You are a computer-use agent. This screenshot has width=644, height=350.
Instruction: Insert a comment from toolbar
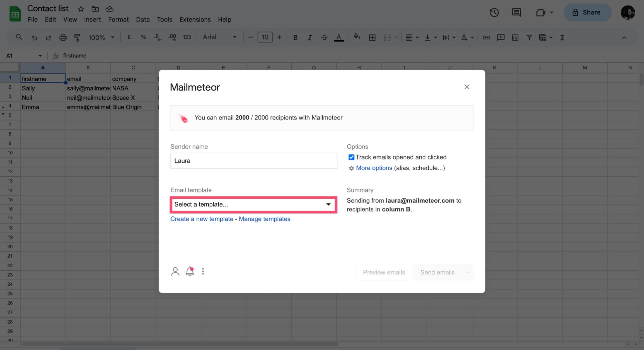(x=501, y=37)
